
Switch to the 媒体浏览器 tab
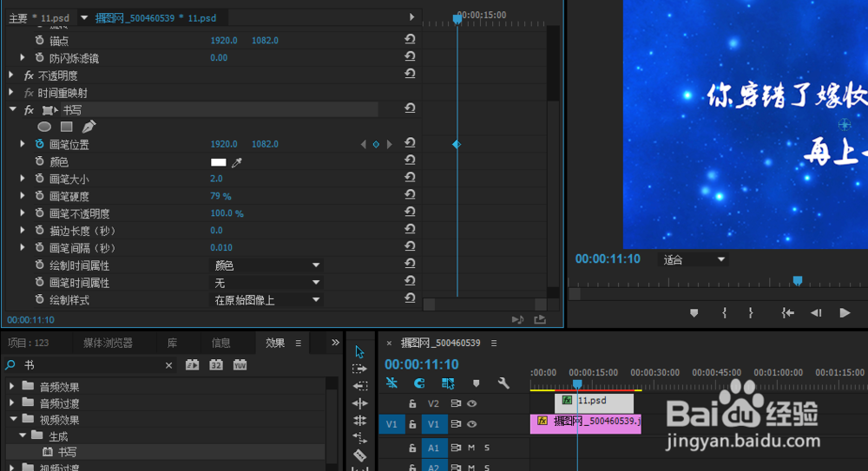[x=108, y=343]
